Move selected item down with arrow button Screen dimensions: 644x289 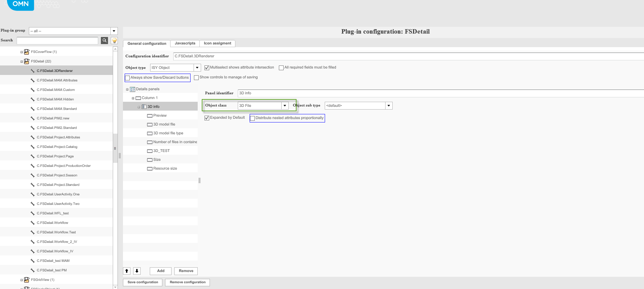(x=137, y=271)
